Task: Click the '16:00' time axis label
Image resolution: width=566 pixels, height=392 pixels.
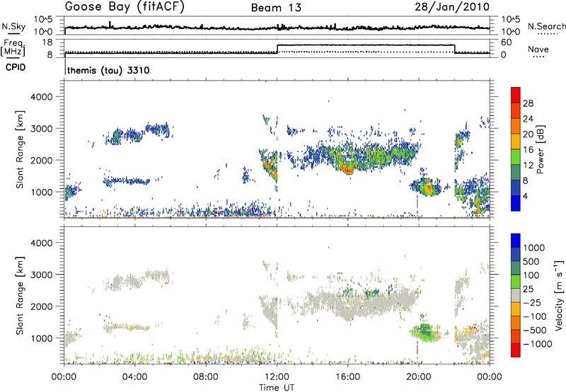Action: (347, 377)
